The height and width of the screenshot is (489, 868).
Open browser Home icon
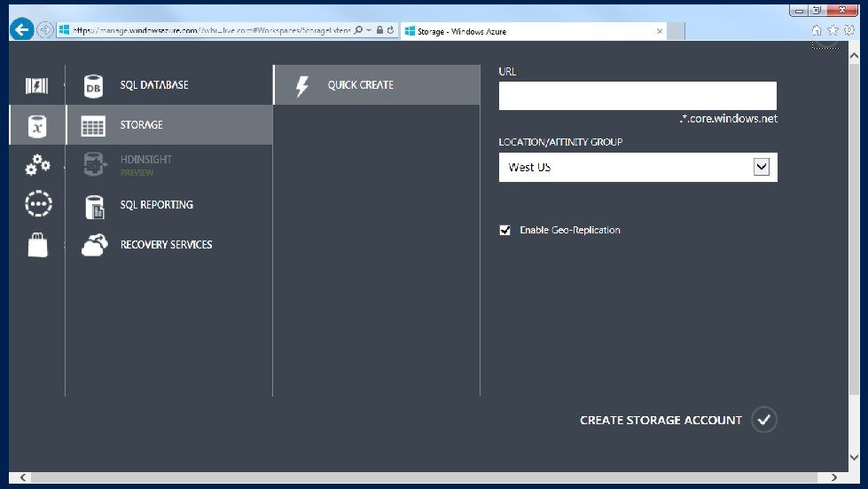click(x=816, y=30)
